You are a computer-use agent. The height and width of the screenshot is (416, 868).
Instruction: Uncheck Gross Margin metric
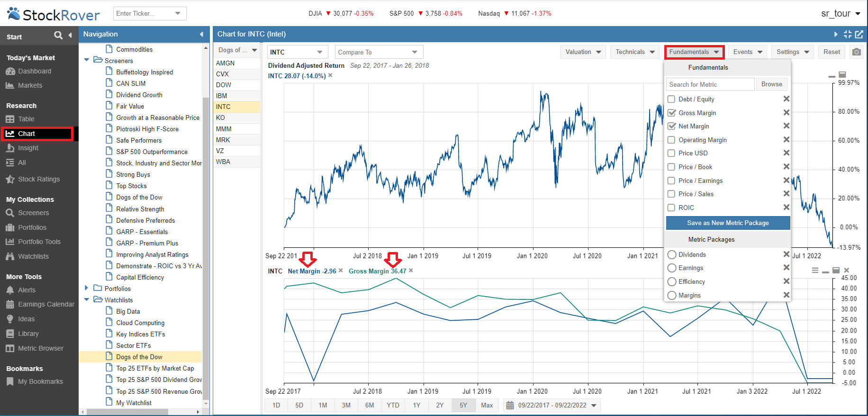point(671,113)
